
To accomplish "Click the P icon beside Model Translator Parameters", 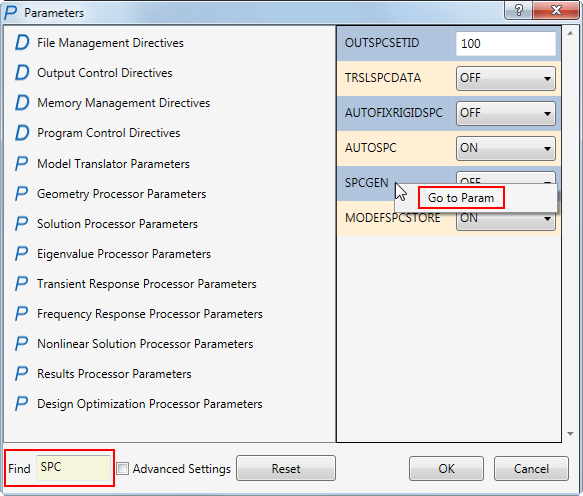I will 22,164.
